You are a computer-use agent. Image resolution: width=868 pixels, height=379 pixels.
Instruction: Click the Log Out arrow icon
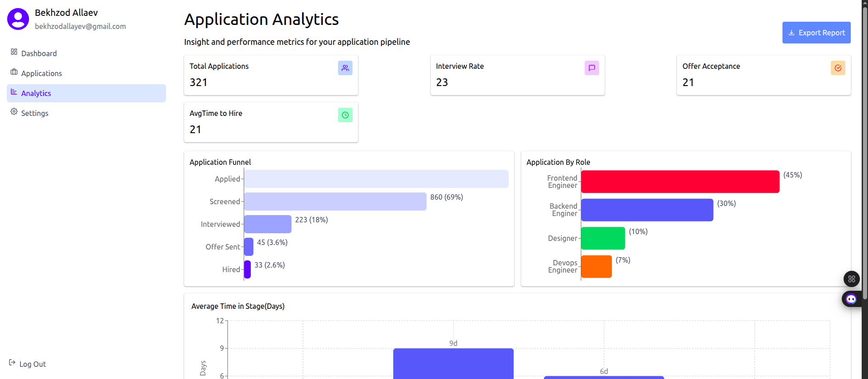click(12, 363)
